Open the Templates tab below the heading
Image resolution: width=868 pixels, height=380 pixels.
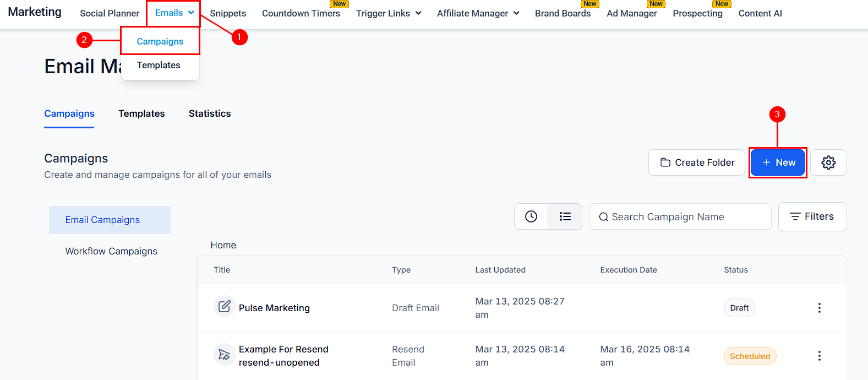click(141, 113)
